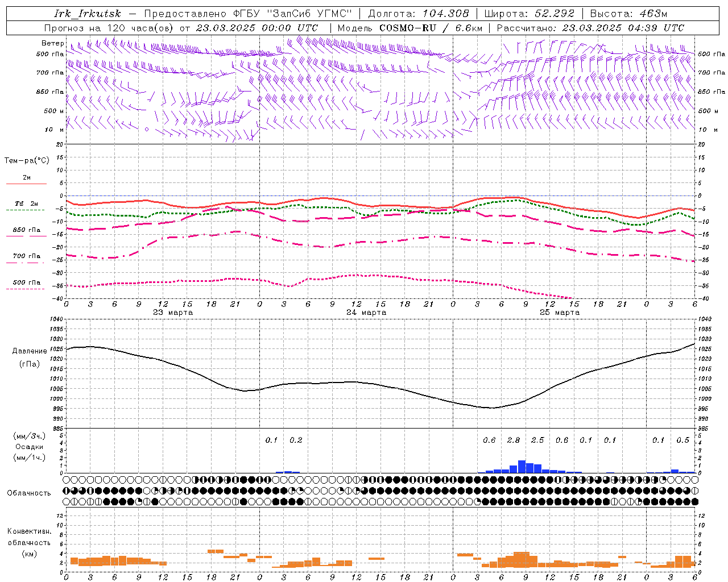728x582 pixels.
Task: Click the solid red 2м legend line
Action: [x=26, y=184]
